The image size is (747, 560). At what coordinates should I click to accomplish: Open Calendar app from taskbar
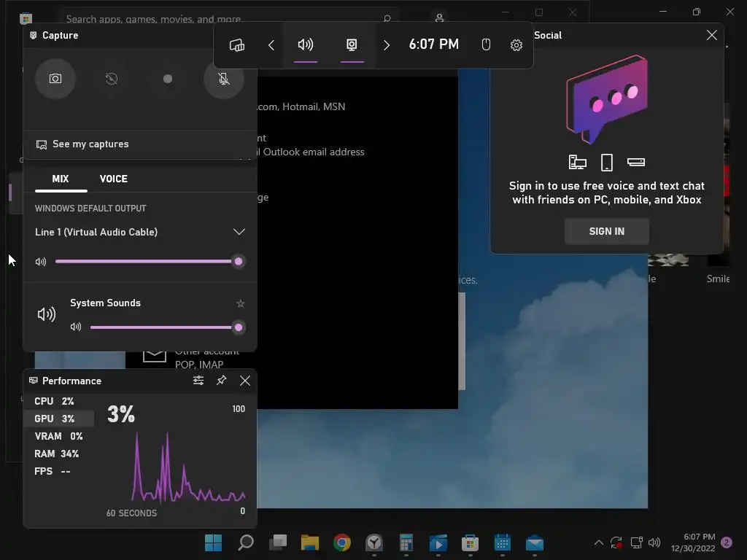[502, 542]
